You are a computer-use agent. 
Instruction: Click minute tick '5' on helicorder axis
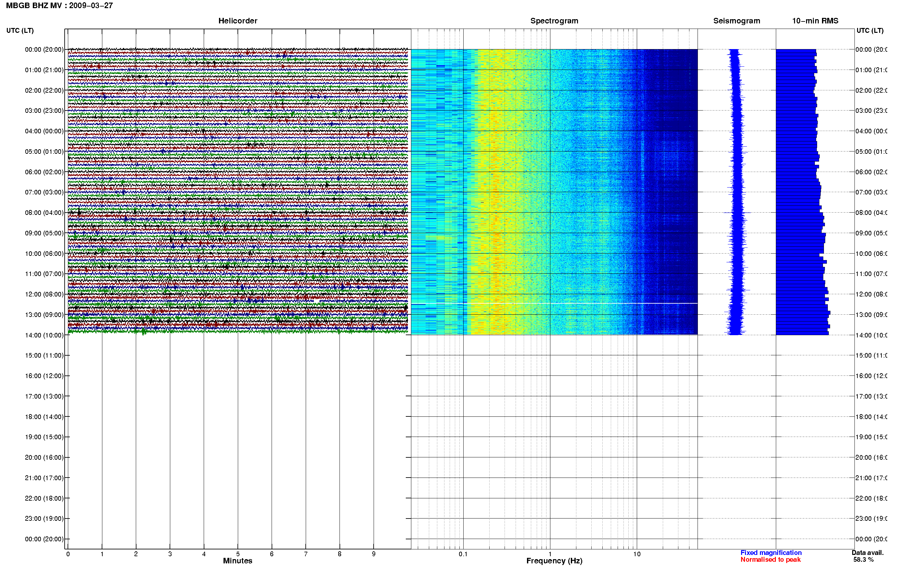(x=237, y=554)
